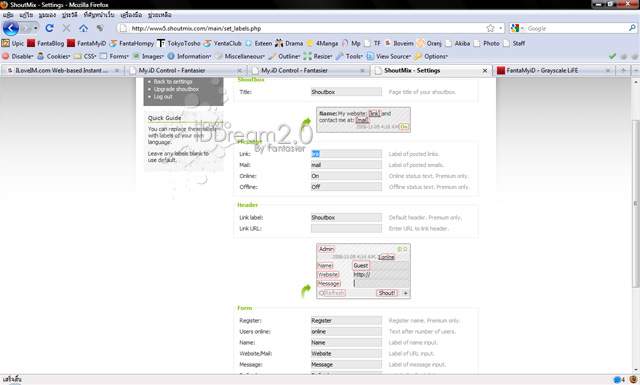Bookmark this page with the star icon
Viewport: 640px width, 385px height.
click(490, 28)
